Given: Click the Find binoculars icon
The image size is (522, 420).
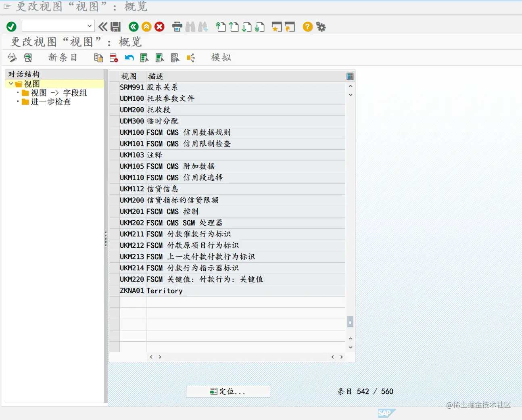Looking at the screenshot, I should (x=190, y=27).
